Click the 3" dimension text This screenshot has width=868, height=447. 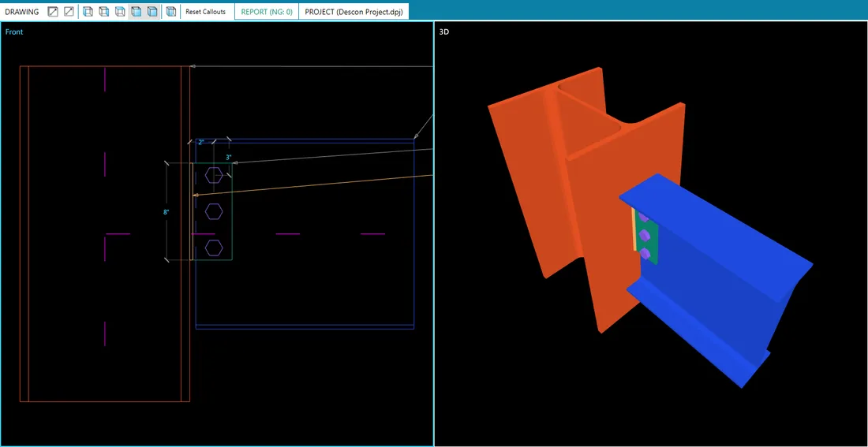(x=229, y=157)
